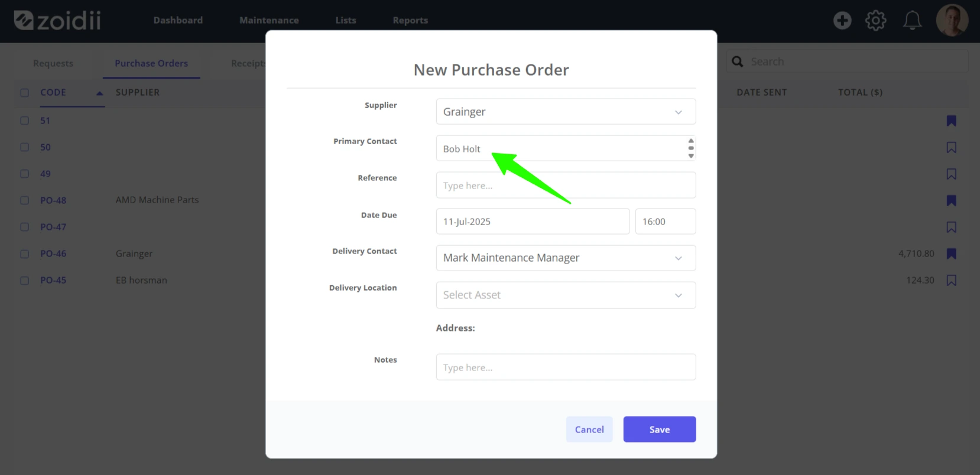The height and width of the screenshot is (475, 980).
Task: Open purchase order PO-45 link
Action: pos(53,280)
